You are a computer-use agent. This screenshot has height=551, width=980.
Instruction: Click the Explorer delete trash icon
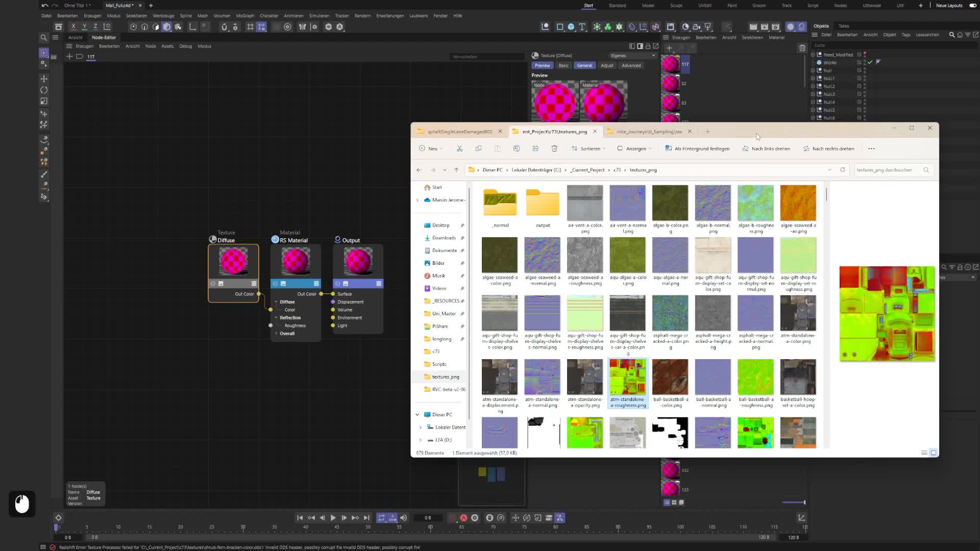[x=554, y=148]
